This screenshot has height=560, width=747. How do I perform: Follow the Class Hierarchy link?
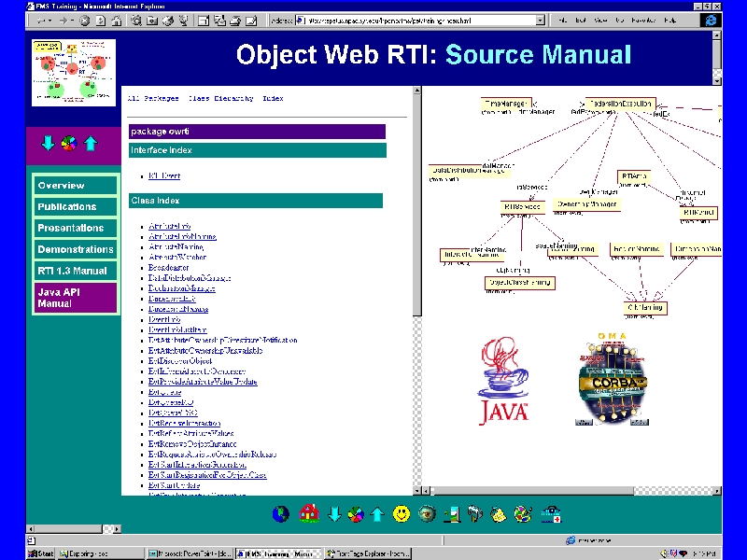(220, 99)
